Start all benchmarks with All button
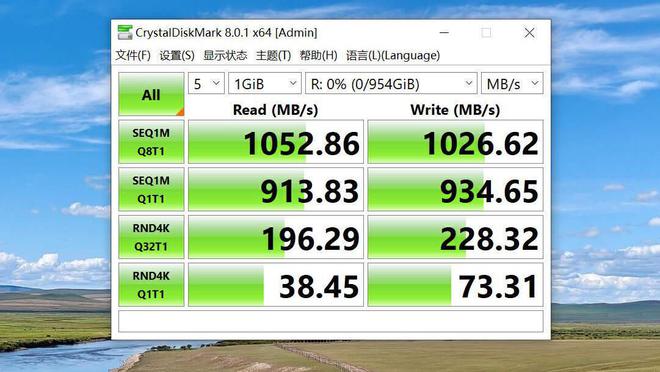Image resolution: width=660 pixels, height=372 pixels. pos(151,94)
